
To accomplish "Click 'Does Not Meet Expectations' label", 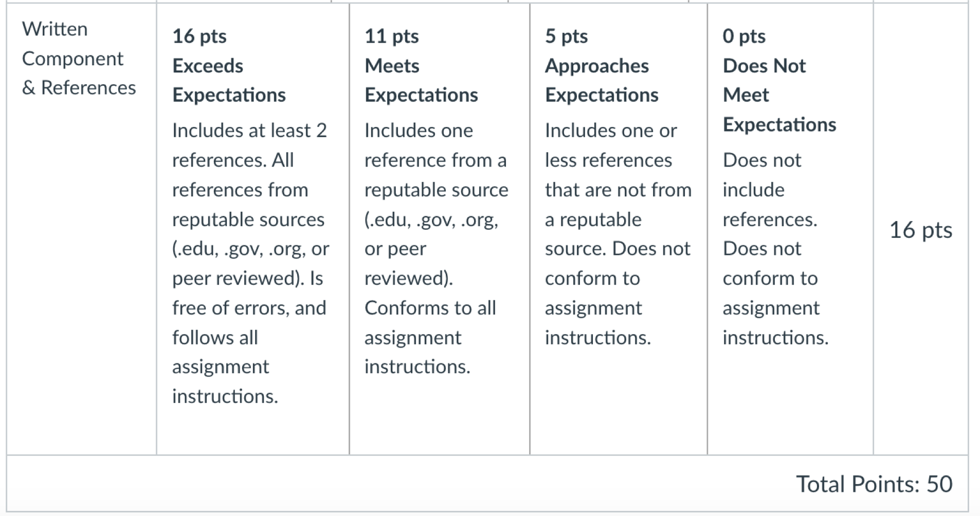I will 779,95.
